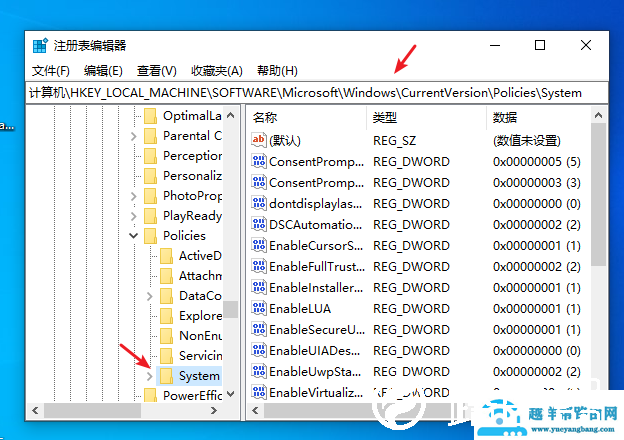Expand the PlayReady tree node
Screen dimensions: 624x440
tap(134, 216)
